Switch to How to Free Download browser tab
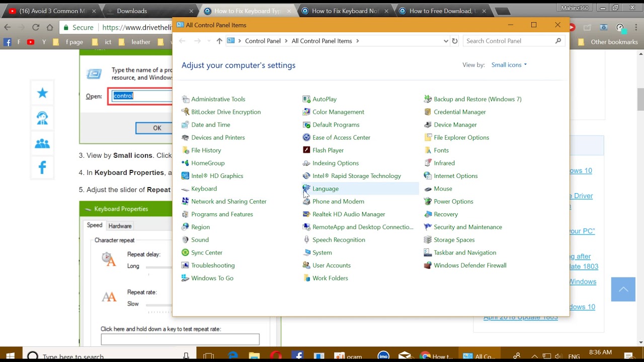The image size is (644, 362). point(443,11)
